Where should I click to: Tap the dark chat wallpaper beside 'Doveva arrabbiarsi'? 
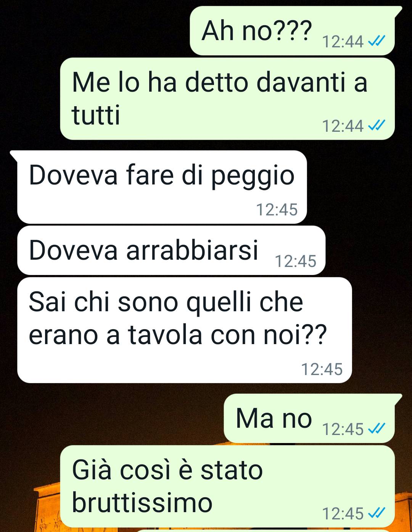pyautogui.click(x=366, y=250)
